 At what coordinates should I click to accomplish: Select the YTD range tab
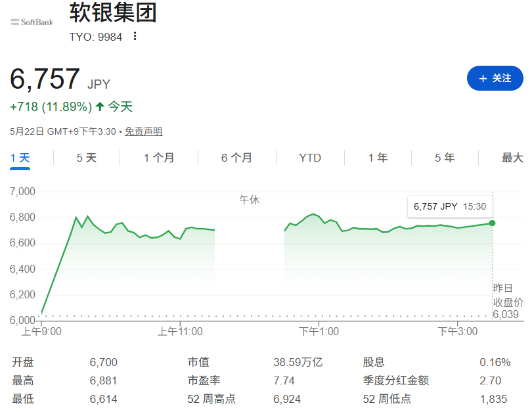pyautogui.click(x=310, y=158)
